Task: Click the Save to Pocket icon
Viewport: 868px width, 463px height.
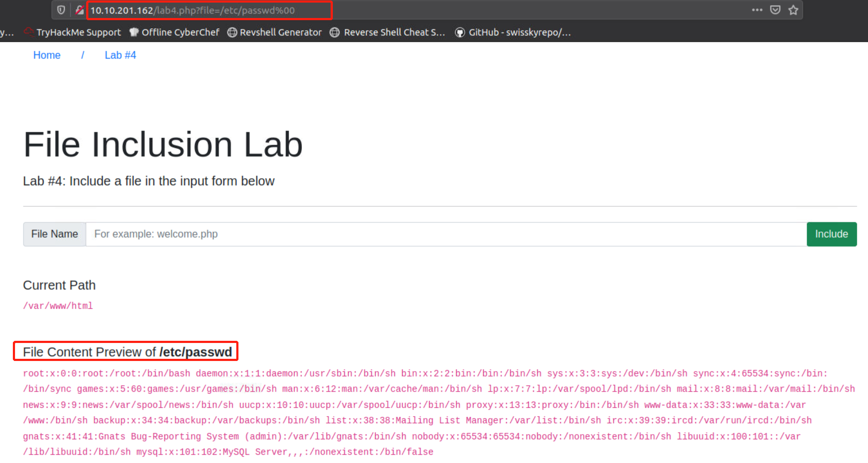Action: click(x=775, y=10)
